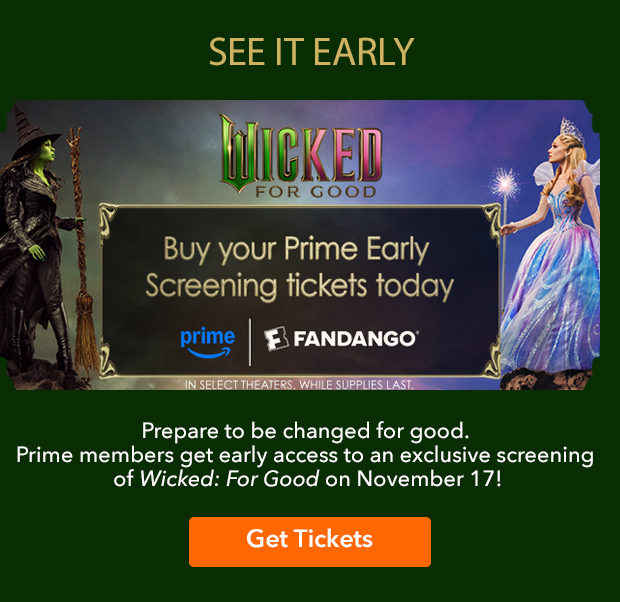
Task: Click the gold ornate frame corner, top-left
Action: 108,214
